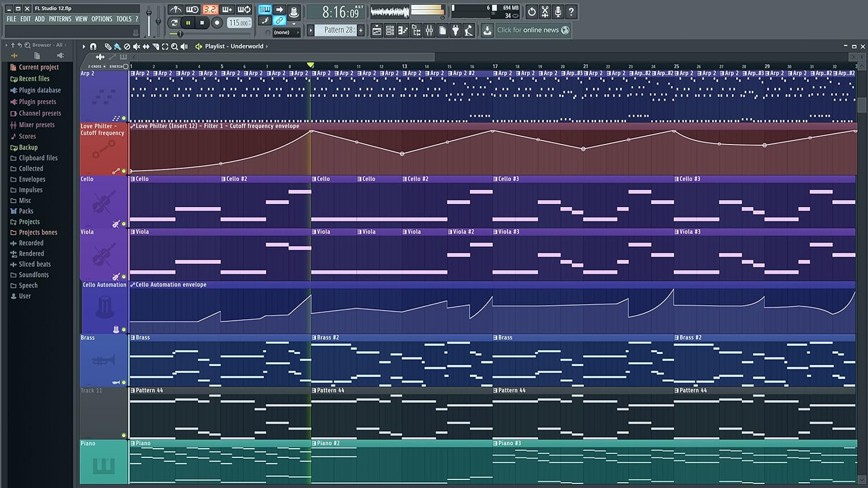The height and width of the screenshot is (488, 868).
Task: Select the Mute tool in the Playlist
Action: [x=136, y=46]
